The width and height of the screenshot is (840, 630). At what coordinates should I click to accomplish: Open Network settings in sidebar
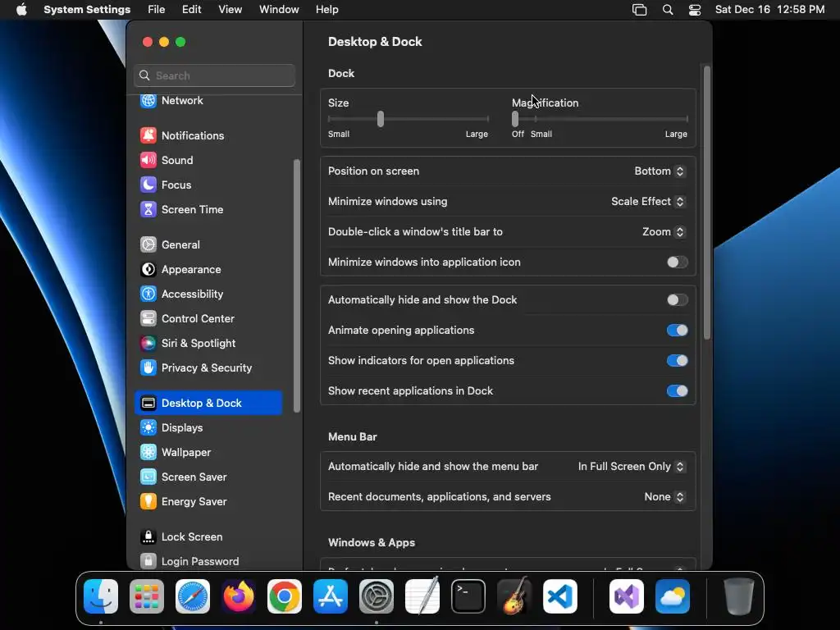click(208, 101)
